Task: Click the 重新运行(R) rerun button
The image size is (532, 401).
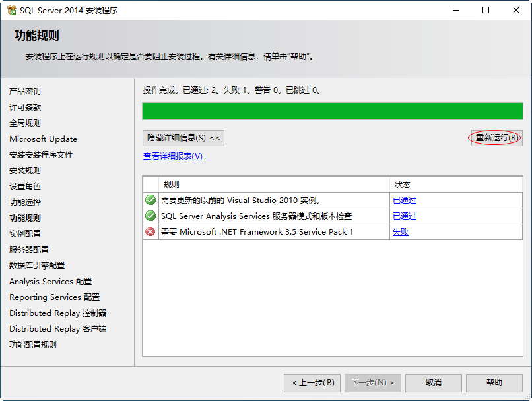Action: (x=497, y=138)
